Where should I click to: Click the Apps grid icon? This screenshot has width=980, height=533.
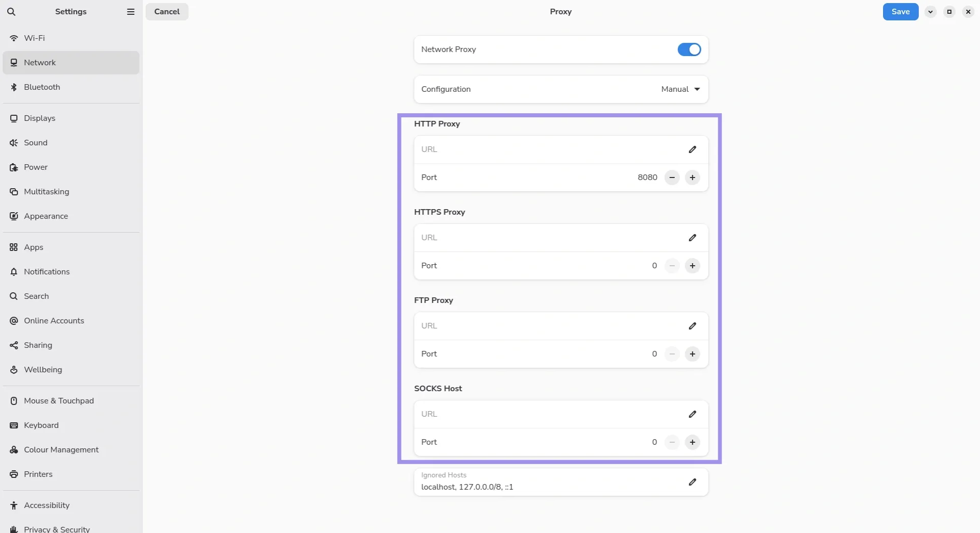tap(14, 247)
